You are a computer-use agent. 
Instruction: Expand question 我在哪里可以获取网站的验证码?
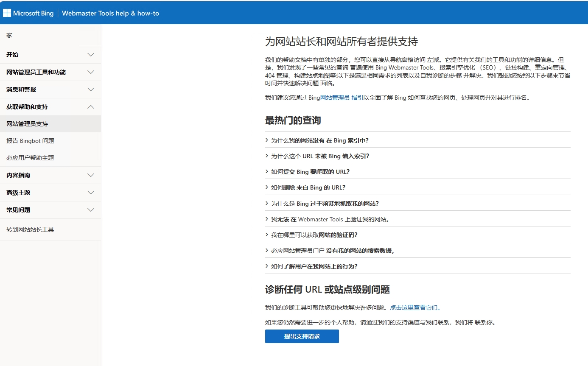418,235
